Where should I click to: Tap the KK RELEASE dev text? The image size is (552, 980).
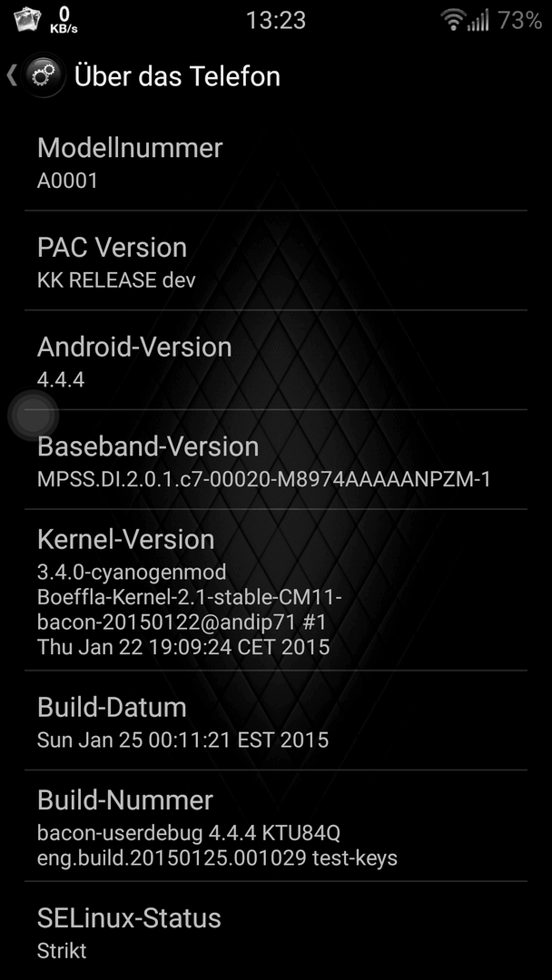pyautogui.click(x=116, y=280)
